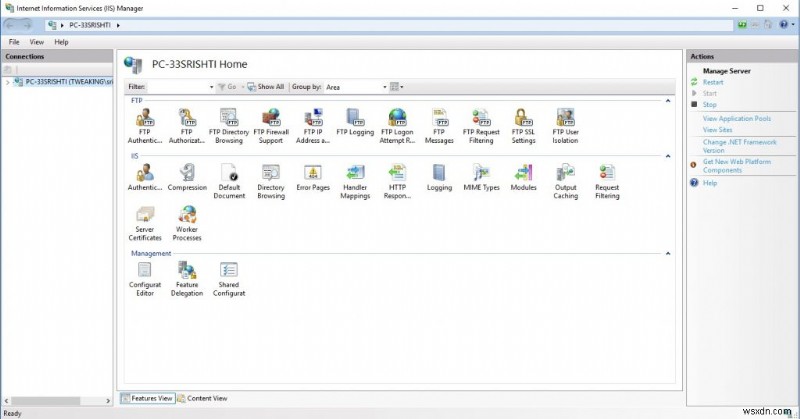Click Change .NET Framework Version link
Viewport: 800px width, 419px height.
coord(739,146)
